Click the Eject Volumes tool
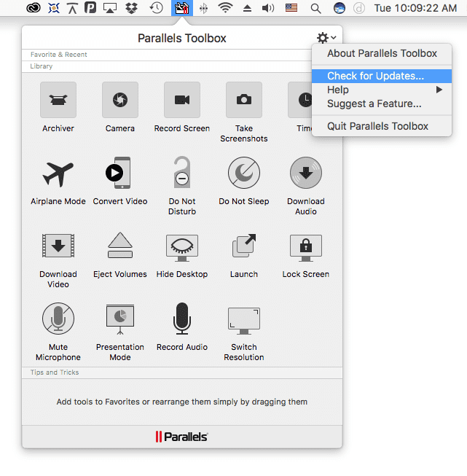 120,245
